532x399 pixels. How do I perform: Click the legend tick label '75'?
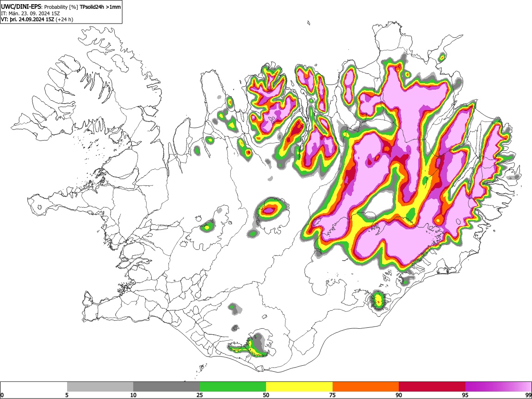tap(333, 395)
